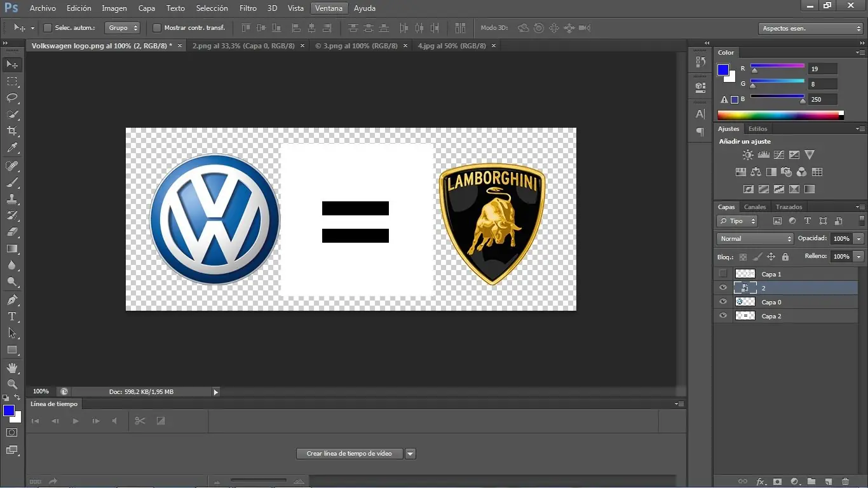Toggle lock position in Bloq. row
Image resolution: width=868 pixels, height=488 pixels.
point(771,257)
